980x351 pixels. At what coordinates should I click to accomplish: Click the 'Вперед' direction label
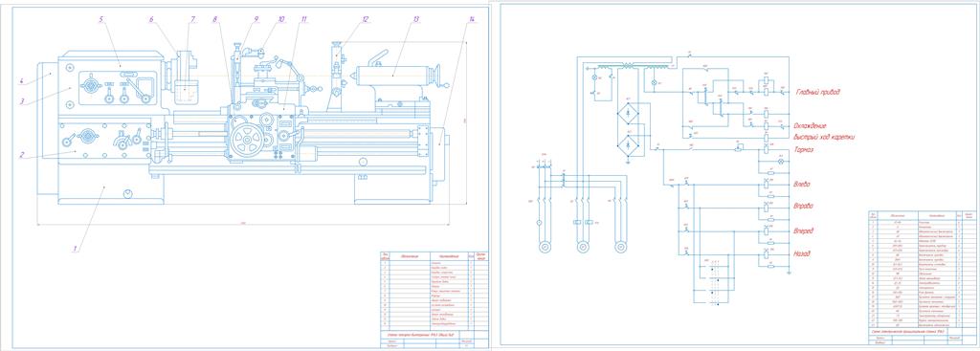[804, 230]
